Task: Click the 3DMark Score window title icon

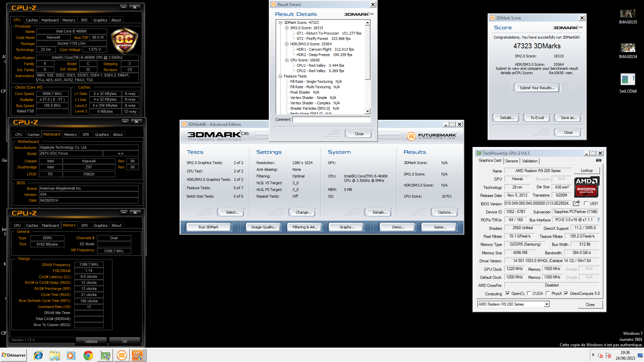Action: (492, 18)
